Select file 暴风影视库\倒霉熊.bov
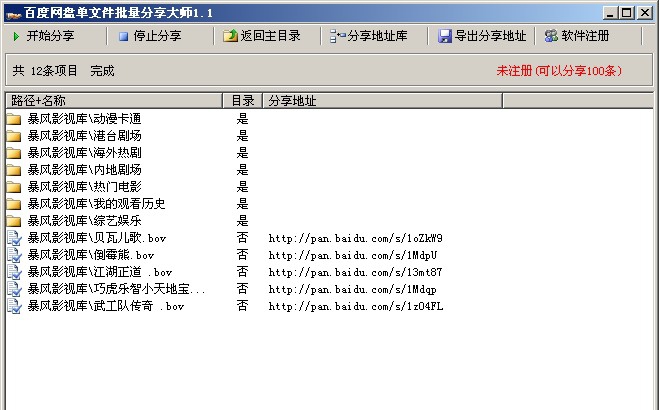The width and height of the screenshot is (659, 410). point(91,255)
